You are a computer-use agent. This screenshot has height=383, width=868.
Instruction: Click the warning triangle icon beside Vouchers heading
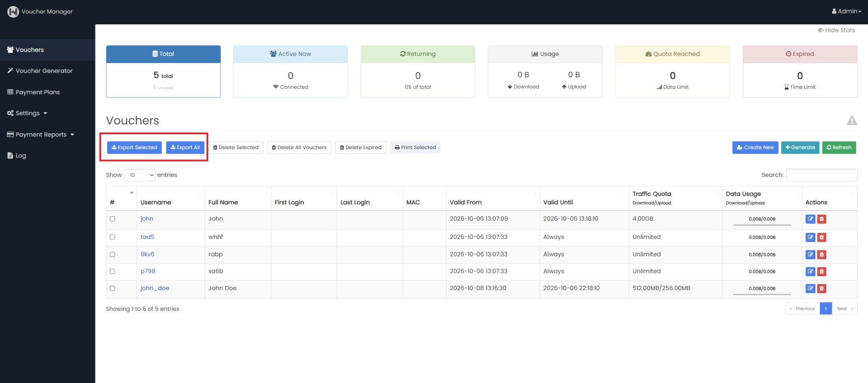click(851, 121)
